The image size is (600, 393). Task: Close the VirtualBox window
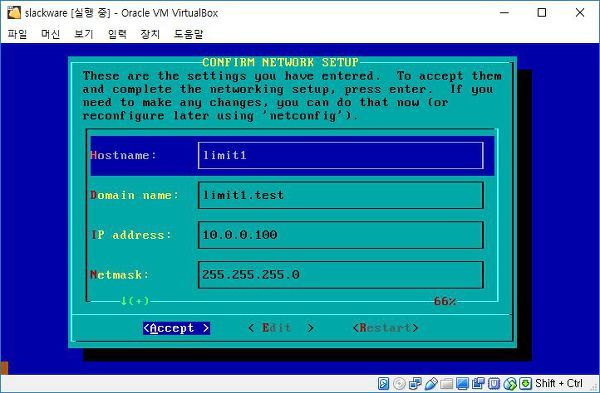(580, 13)
